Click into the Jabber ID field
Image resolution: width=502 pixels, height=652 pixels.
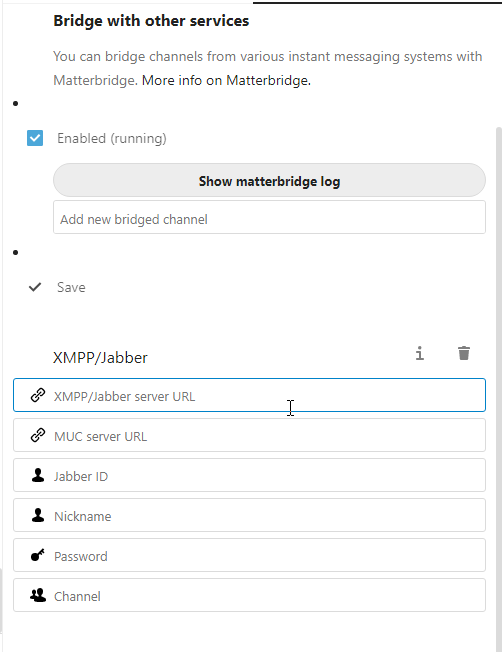tap(250, 475)
